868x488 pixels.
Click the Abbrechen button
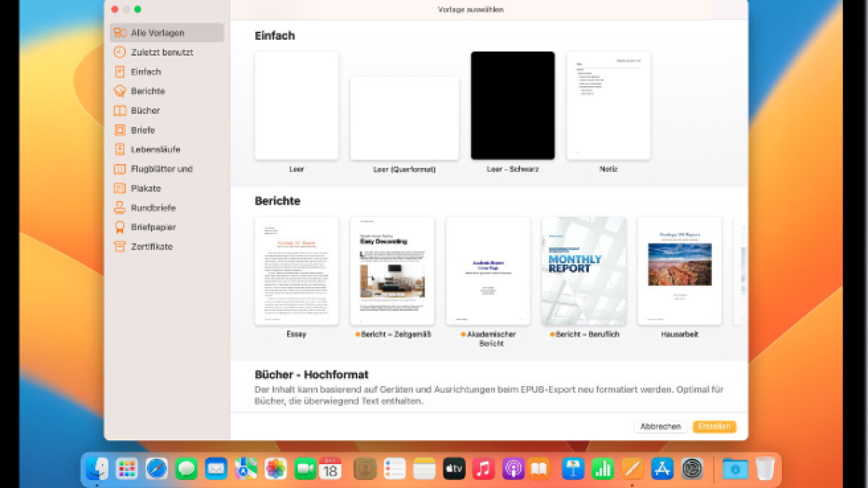660,427
